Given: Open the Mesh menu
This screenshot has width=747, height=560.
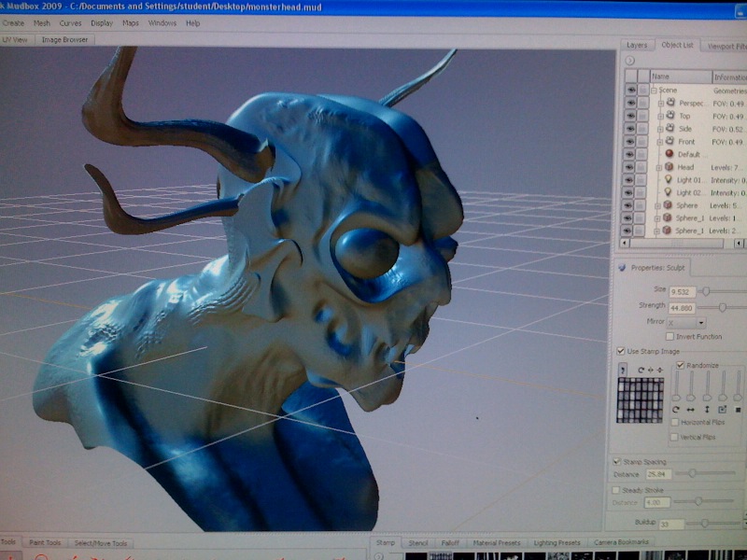Looking at the screenshot, I should tap(42, 22).
